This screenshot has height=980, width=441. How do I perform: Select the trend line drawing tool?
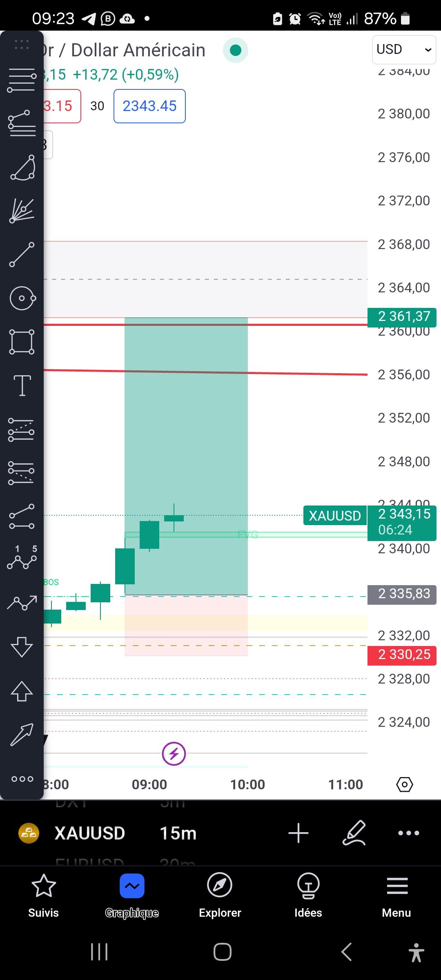pos(22,254)
